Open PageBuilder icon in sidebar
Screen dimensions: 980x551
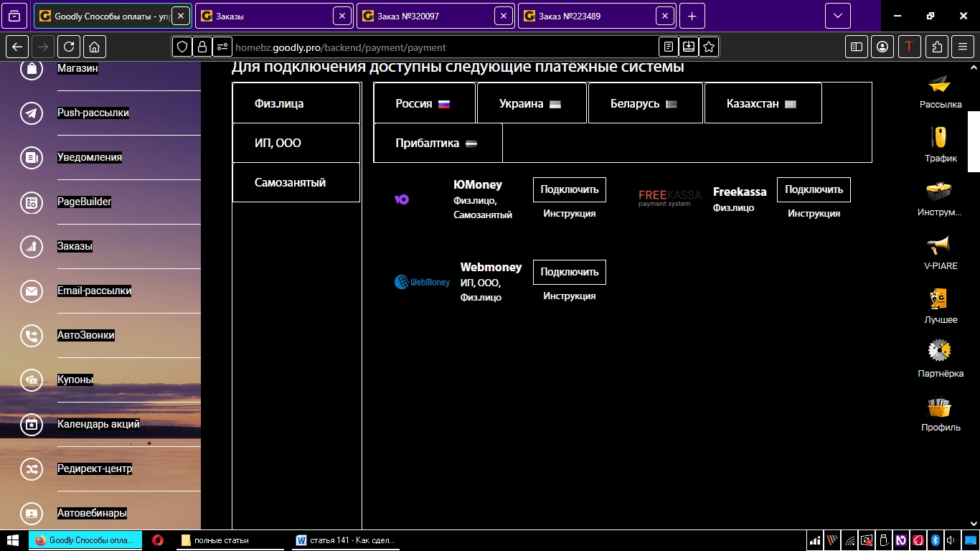[32, 202]
